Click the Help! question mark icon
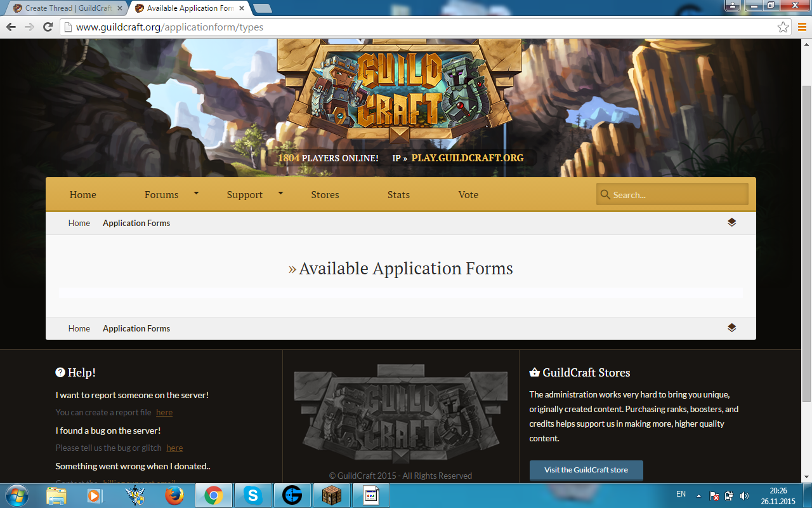The height and width of the screenshot is (508, 812). [60, 372]
